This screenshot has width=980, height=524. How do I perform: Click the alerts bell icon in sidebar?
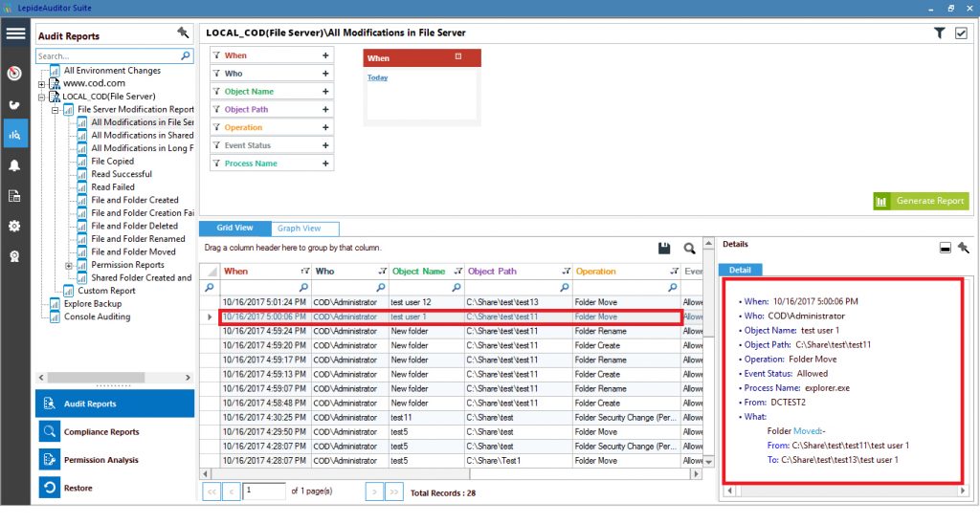coord(15,165)
